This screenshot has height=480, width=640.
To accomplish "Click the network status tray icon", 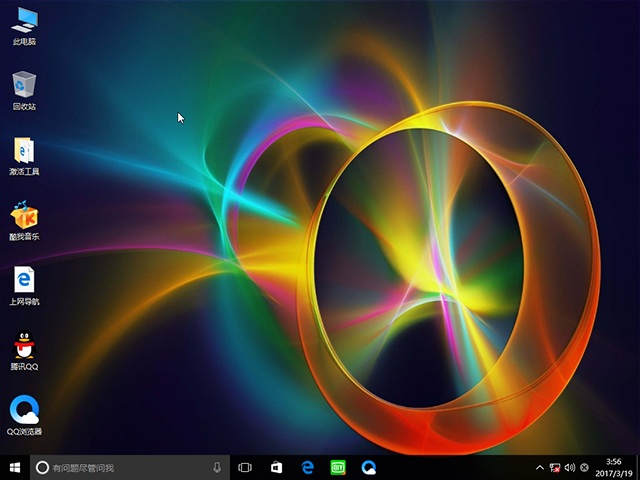I will (555, 467).
